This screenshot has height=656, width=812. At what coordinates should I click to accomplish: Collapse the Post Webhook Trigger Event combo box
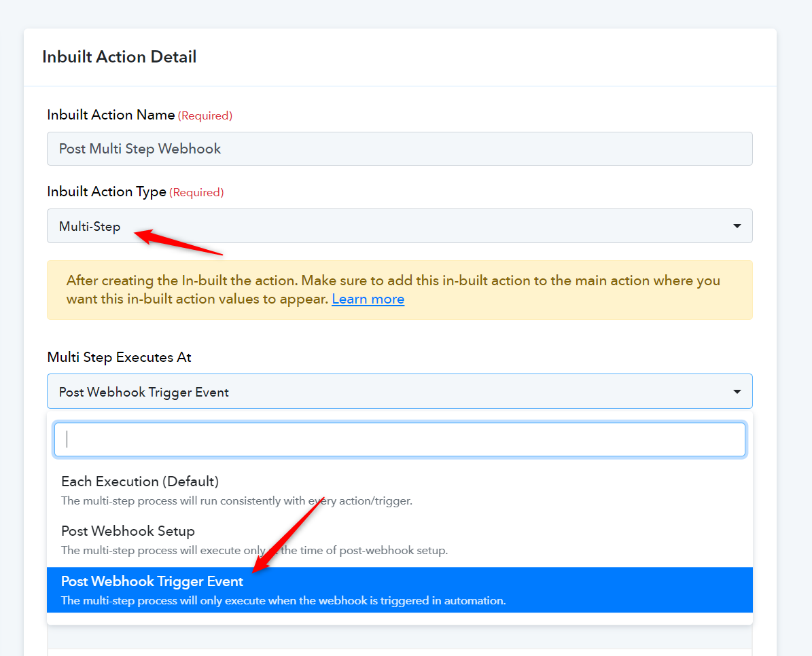coord(400,392)
